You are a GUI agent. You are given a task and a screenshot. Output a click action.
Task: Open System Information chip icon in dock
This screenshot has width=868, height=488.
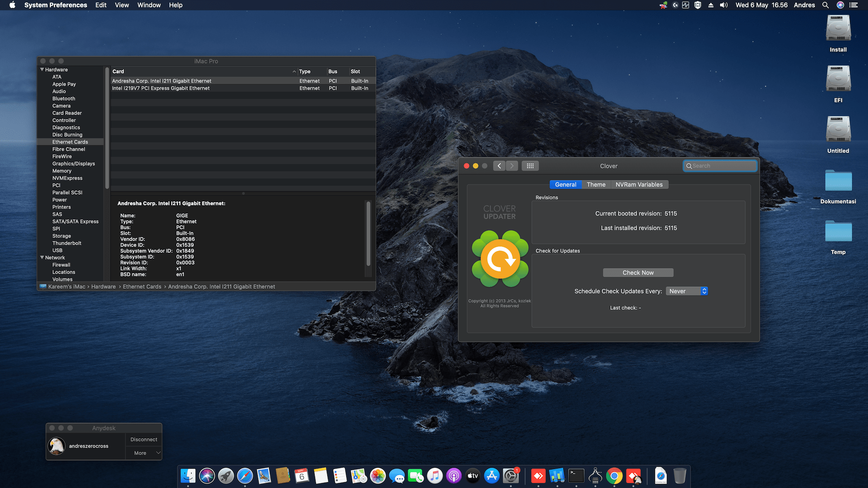pyautogui.click(x=595, y=476)
